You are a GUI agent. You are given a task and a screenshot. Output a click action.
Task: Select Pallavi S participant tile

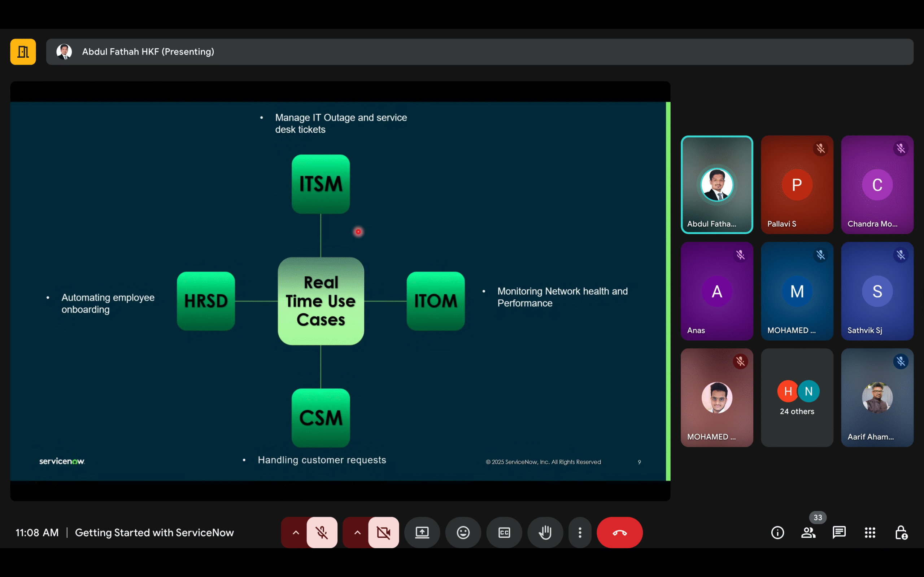[797, 185]
